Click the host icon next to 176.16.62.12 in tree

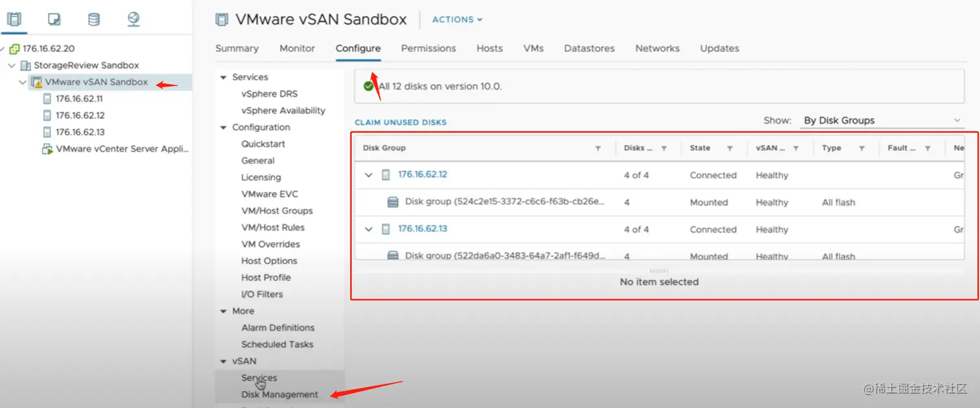pos(47,115)
